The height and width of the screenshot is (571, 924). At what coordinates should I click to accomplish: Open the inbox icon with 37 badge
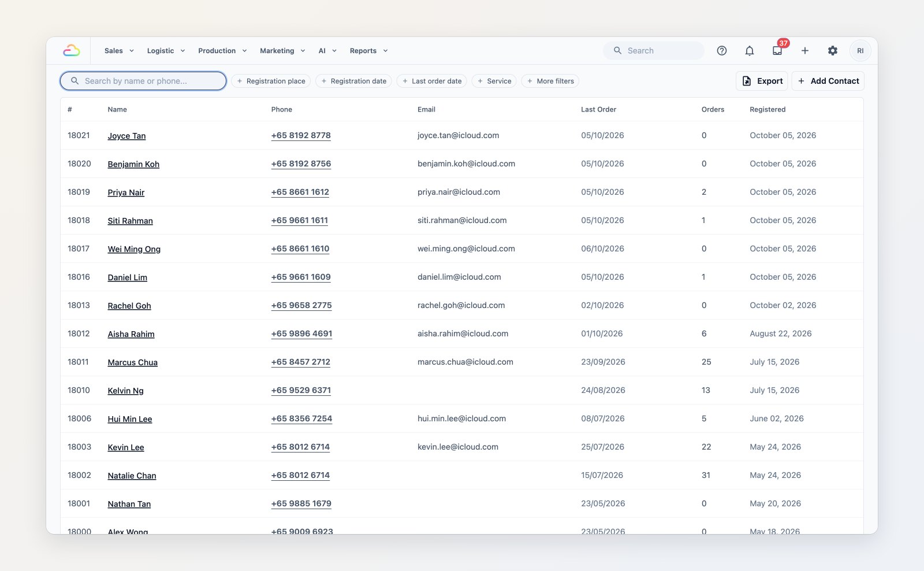[777, 51]
